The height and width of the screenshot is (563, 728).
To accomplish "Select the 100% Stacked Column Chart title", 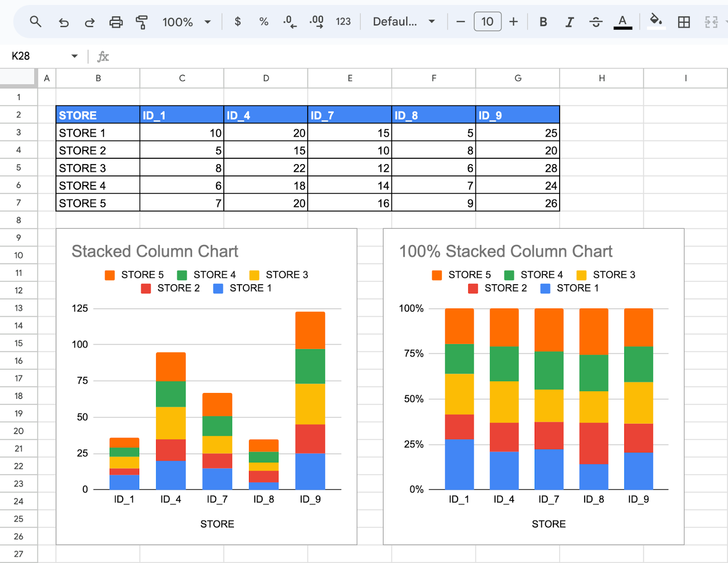I will 506,251.
